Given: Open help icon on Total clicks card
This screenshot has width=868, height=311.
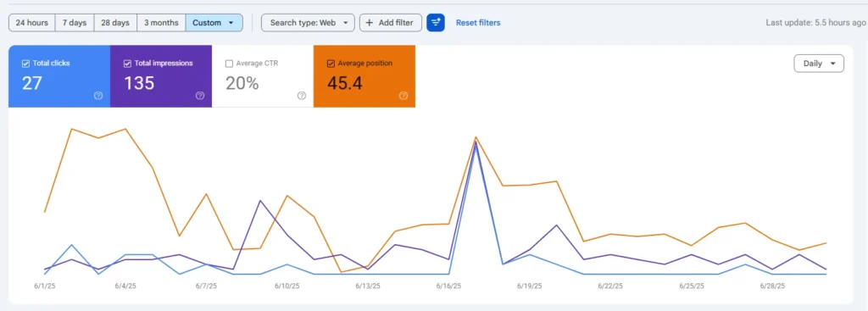Looking at the screenshot, I should (98, 96).
